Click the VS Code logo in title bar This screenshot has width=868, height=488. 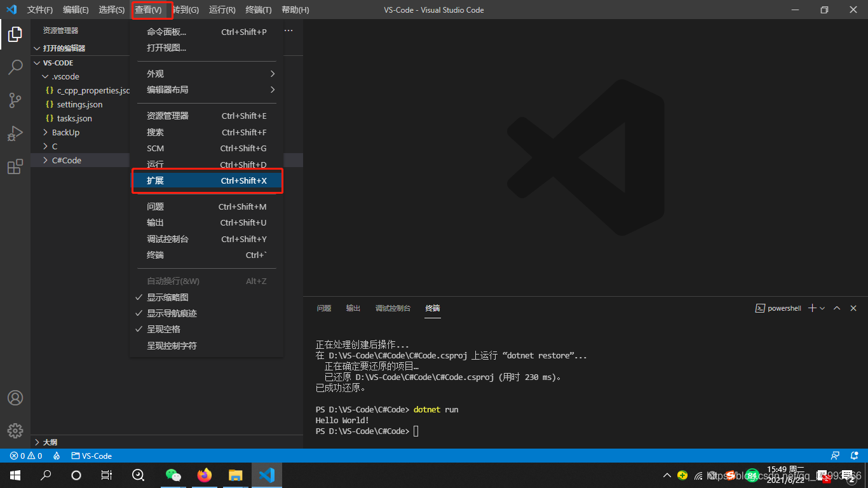tap(11, 10)
